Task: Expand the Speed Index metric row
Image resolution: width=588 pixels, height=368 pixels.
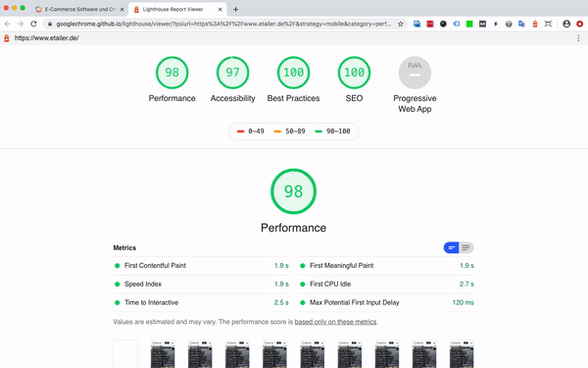Action: tap(201, 284)
